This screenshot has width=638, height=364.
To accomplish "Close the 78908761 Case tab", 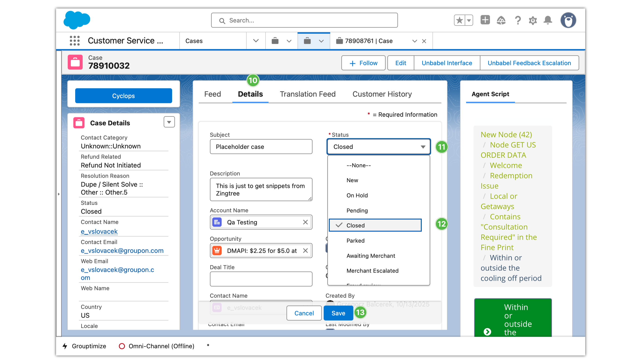I will click(x=424, y=41).
